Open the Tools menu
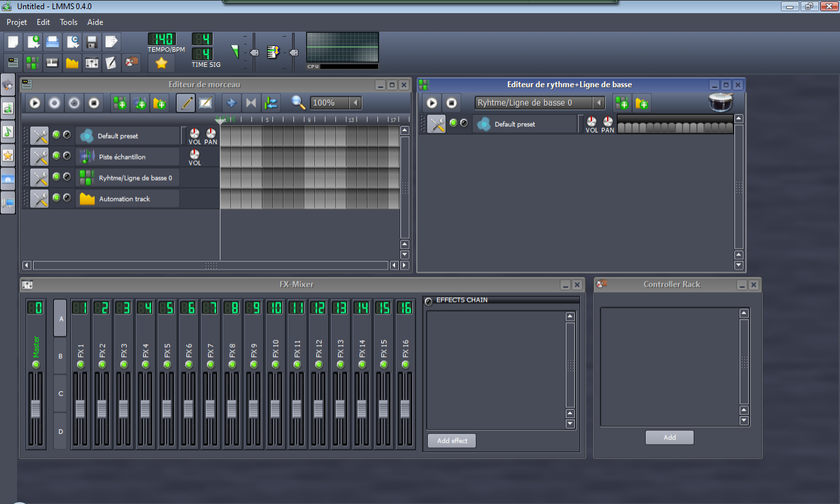Viewport: 840px width, 504px height. coord(69,22)
